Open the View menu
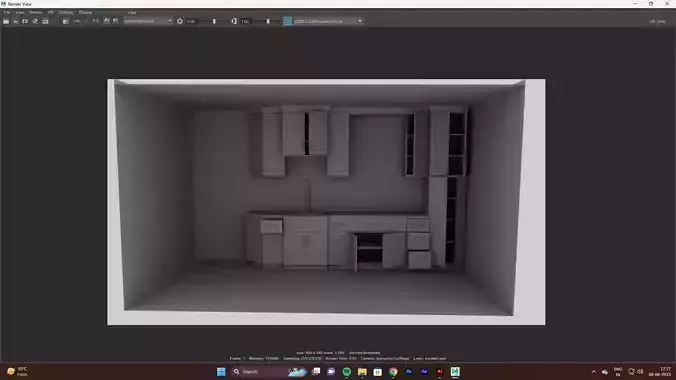This screenshot has width=676, height=380. click(x=20, y=13)
